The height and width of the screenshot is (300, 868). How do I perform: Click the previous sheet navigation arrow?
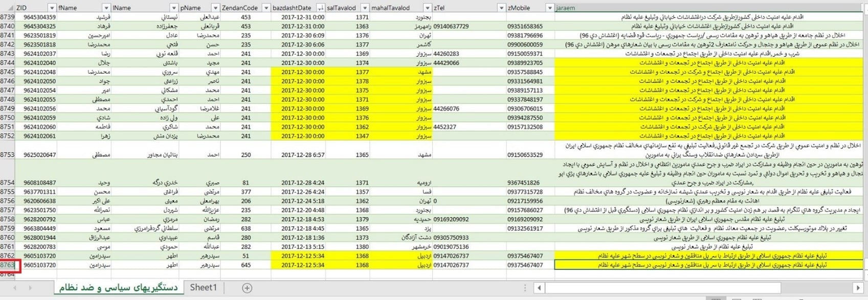click(x=14, y=288)
